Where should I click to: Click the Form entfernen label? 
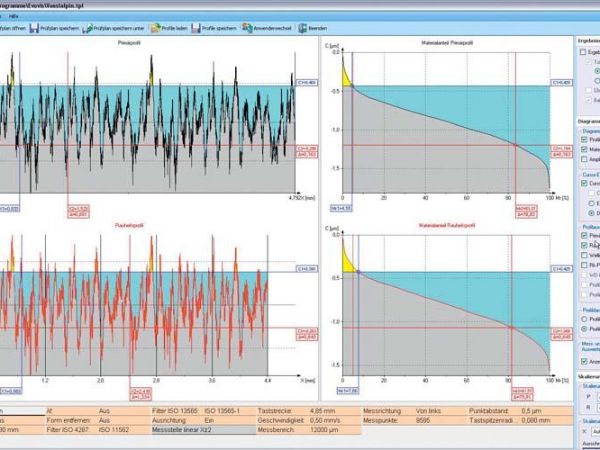point(68,420)
